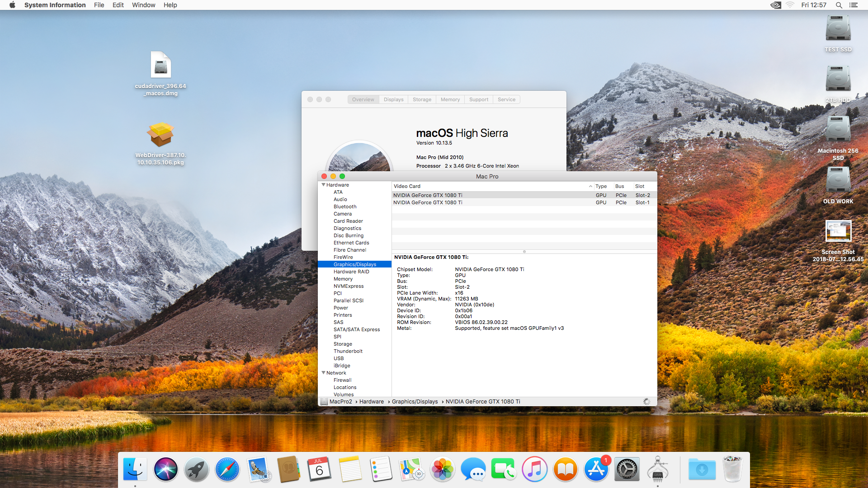
Task: Sort by the Bus column header
Action: point(623,186)
